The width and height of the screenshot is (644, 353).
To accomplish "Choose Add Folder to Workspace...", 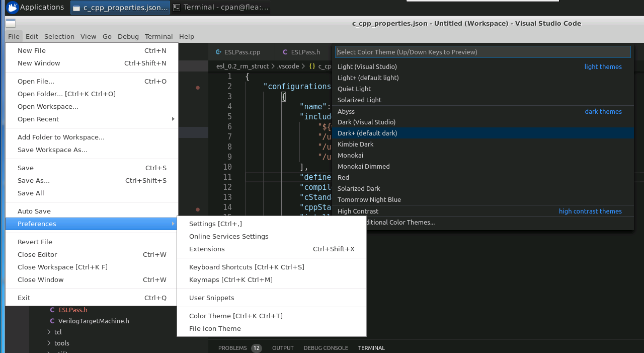I will [92, 137].
